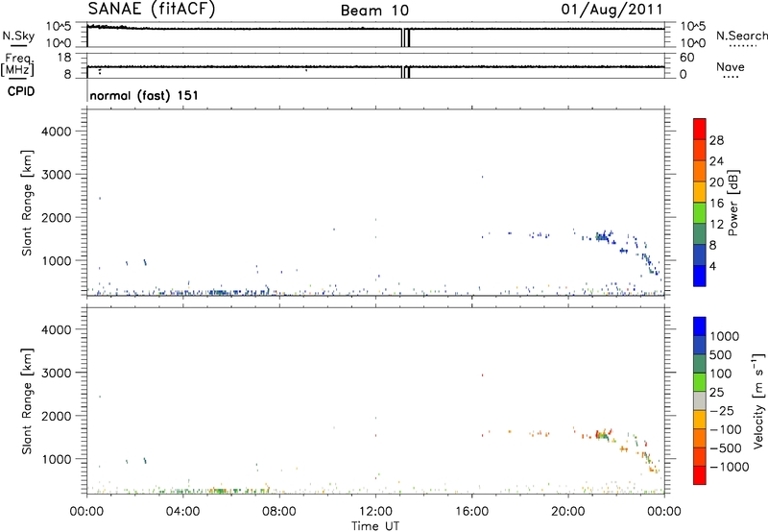The image size is (768, 532).
Task: Click the 4000 tick of the power panel
Action: pyautogui.click(x=56, y=132)
